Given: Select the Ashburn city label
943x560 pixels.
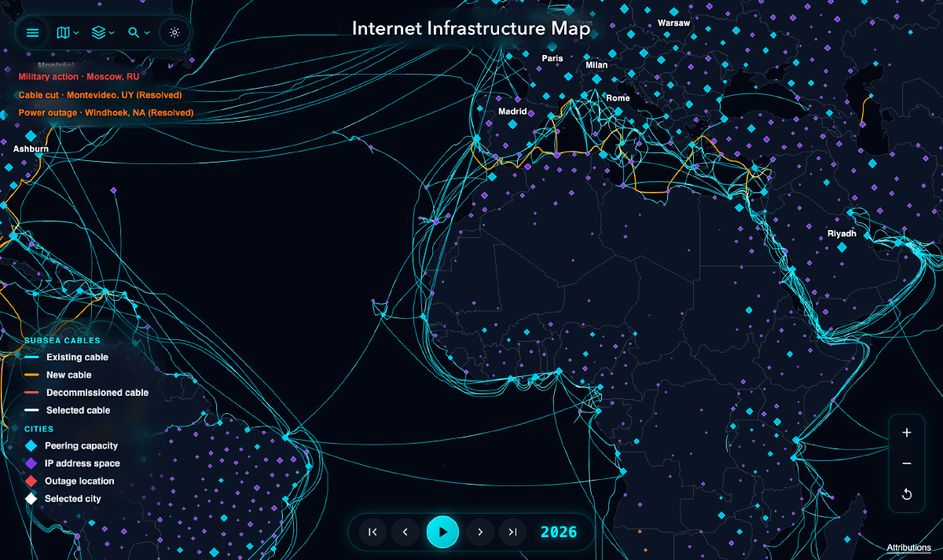Looking at the screenshot, I should tap(31, 148).
